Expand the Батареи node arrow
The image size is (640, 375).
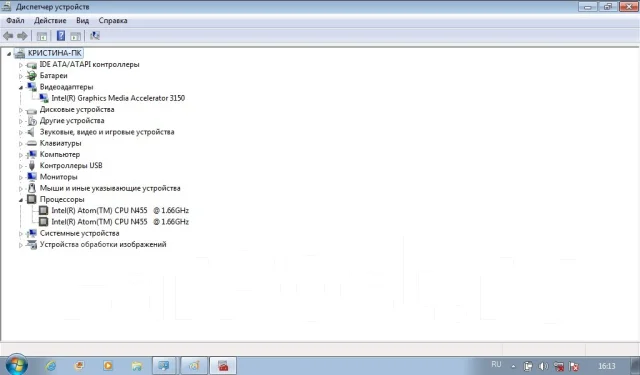20,76
